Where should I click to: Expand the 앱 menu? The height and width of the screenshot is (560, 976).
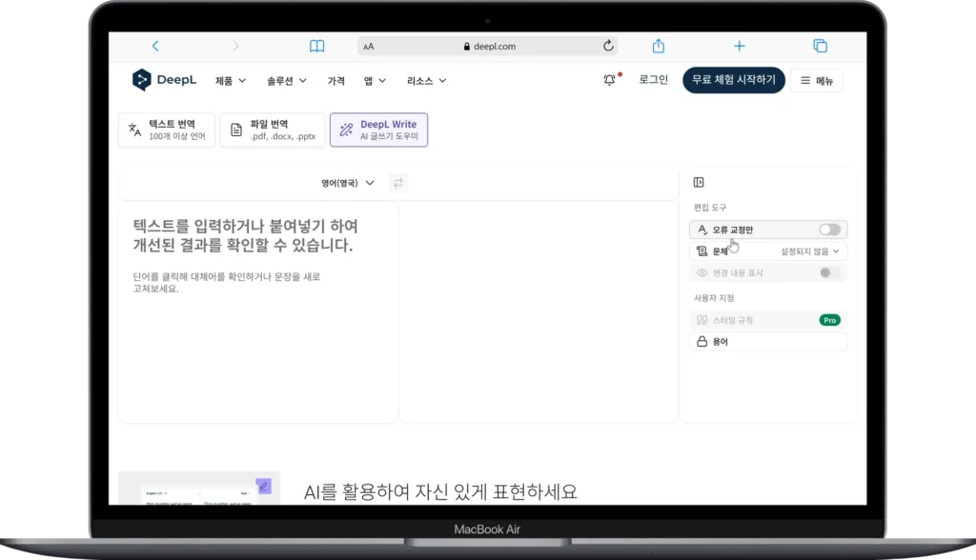375,81
